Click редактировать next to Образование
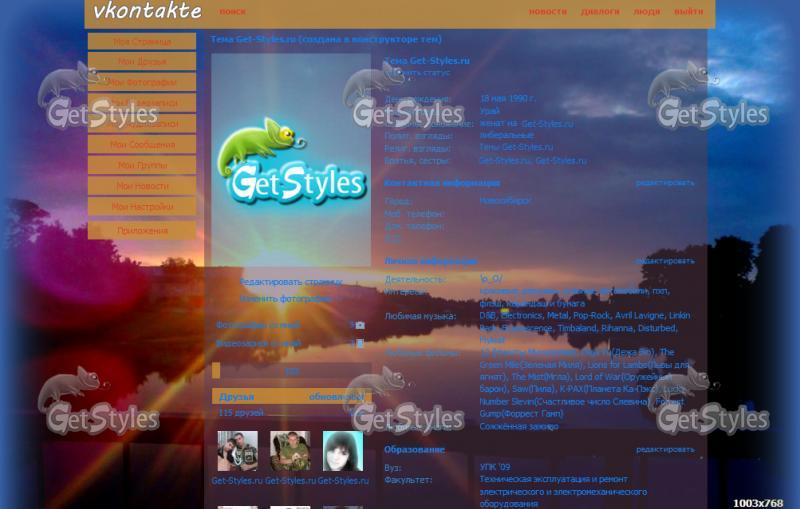The image size is (800, 509). point(665,450)
